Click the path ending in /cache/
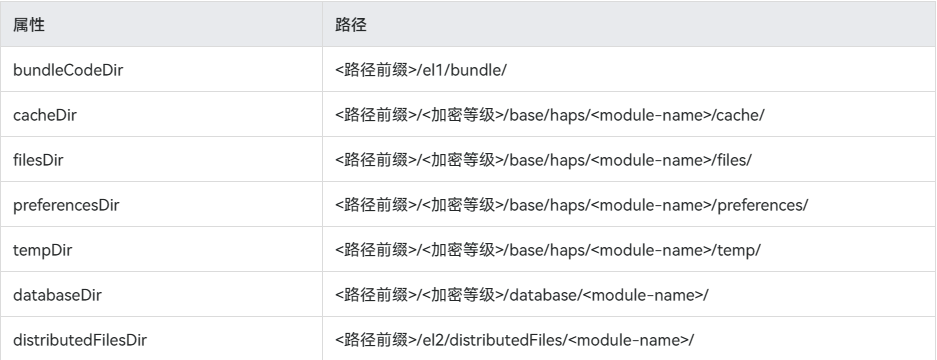937x360 pixels. tap(550, 115)
